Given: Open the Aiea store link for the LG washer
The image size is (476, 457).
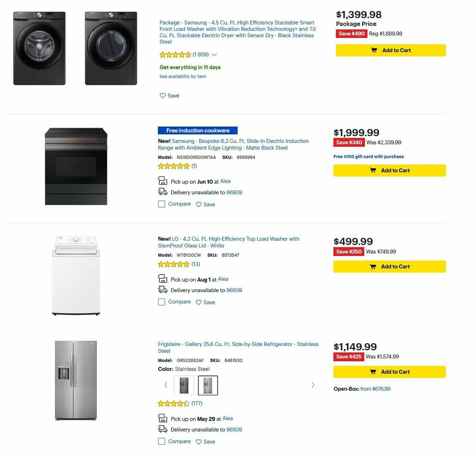Looking at the screenshot, I should point(223,279).
